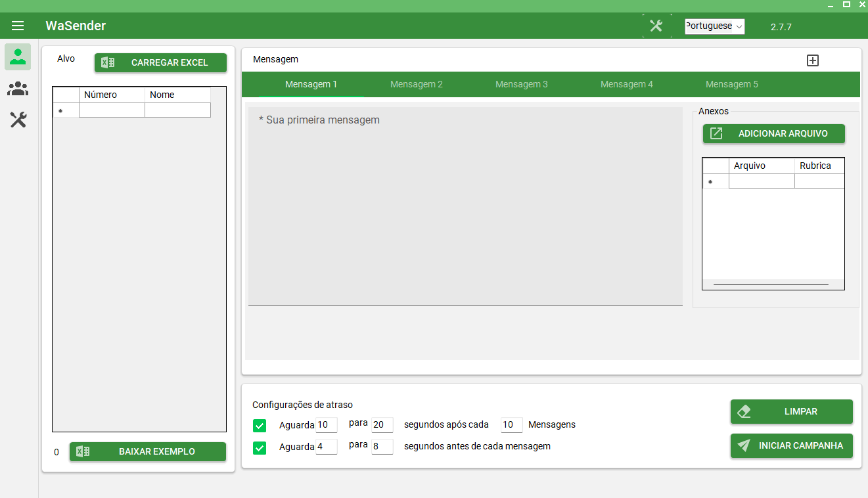Screen dimensions: 868x498
Task: Click the Número cell in the new row
Action: pos(112,110)
